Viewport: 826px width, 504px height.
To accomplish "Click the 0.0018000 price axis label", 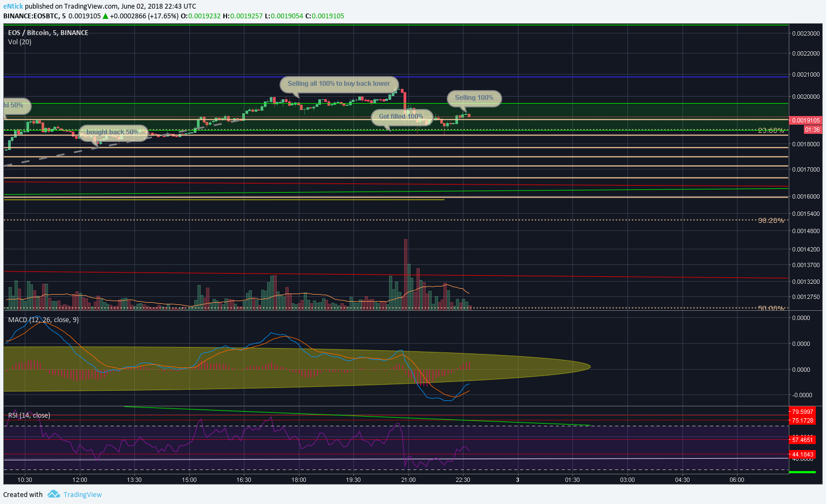I will point(806,144).
